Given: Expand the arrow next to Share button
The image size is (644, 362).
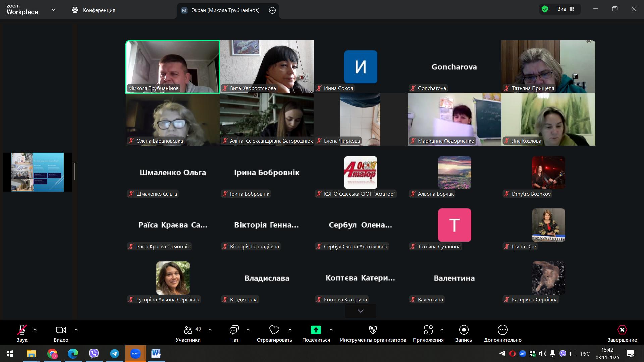Looking at the screenshot, I should 331,330.
